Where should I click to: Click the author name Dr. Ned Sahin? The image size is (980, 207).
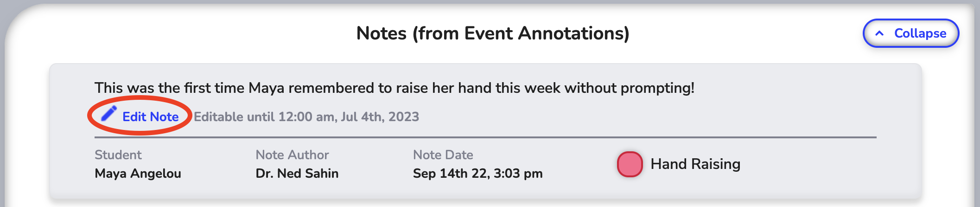[297, 174]
